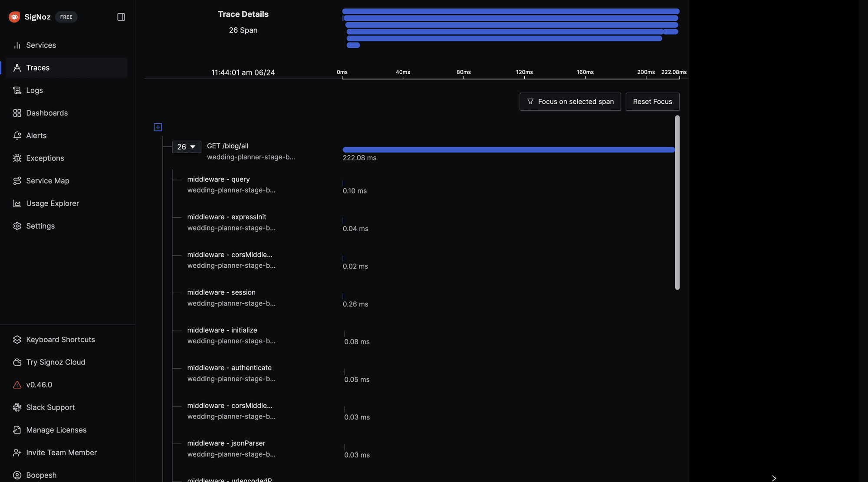Open the Service Map page
Screen dimensions: 868x482
tap(67, 180)
